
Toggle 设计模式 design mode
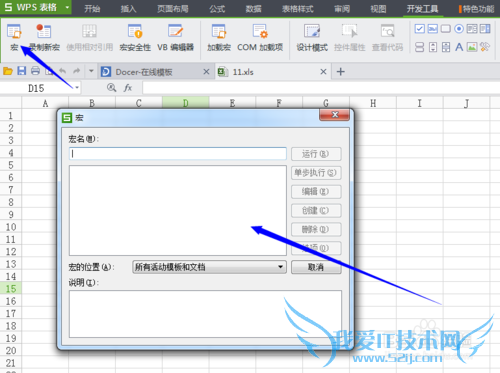tap(312, 37)
